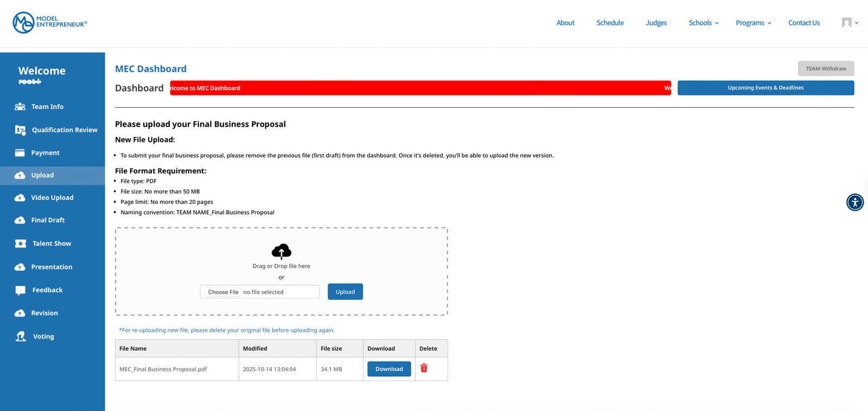Open the user profile avatar dropdown
868x411 pixels.
tap(850, 23)
